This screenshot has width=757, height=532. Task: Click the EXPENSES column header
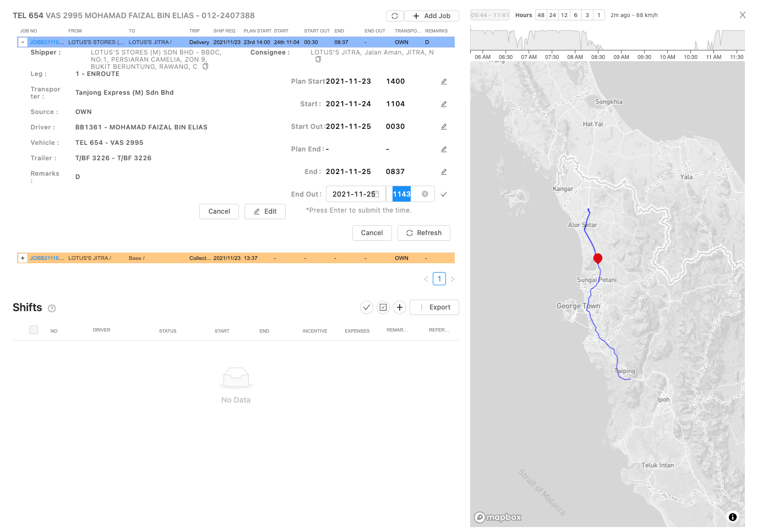(357, 331)
